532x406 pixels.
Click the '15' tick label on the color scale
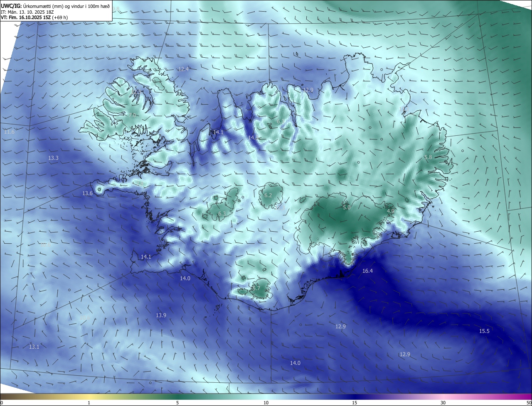click(x=355, y=403)
